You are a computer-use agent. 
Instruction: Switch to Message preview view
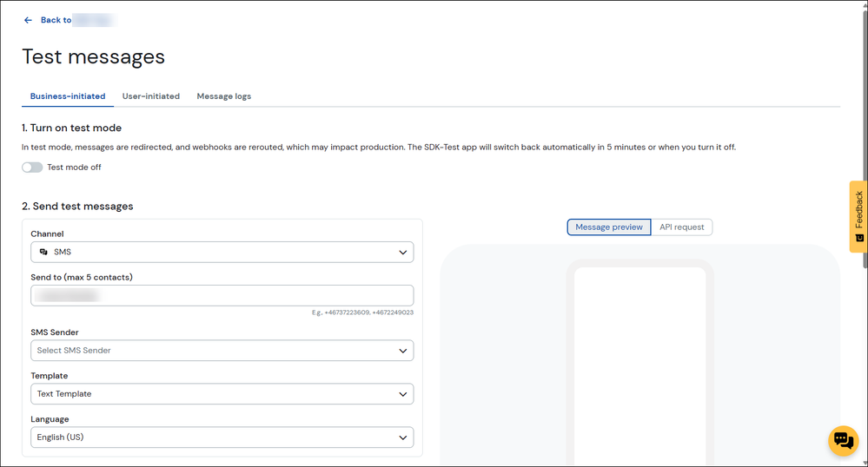tap(608, 227)
